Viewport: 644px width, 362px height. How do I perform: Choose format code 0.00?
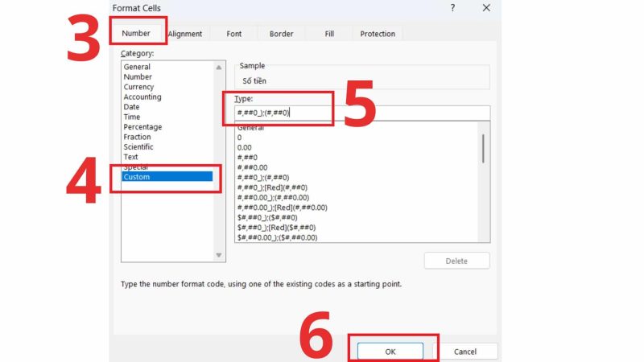[x=245, y=147]
